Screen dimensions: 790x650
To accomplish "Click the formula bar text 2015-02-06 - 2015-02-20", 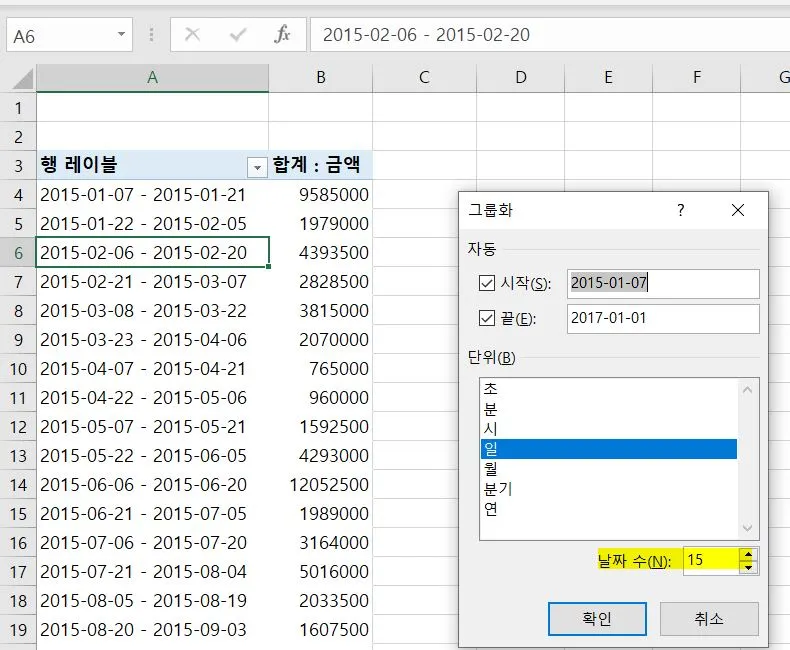I will [x=426, y=35].
